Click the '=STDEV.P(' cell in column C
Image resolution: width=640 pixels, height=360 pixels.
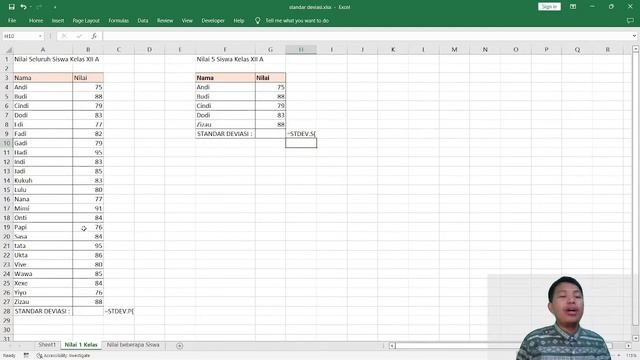click(119, 311)
